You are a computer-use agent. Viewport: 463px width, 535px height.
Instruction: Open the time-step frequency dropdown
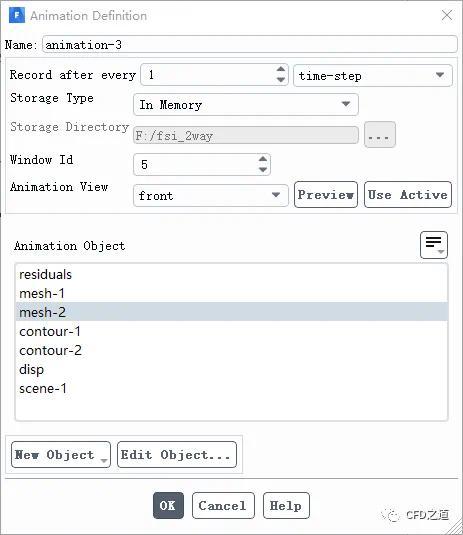click(373, 75)
